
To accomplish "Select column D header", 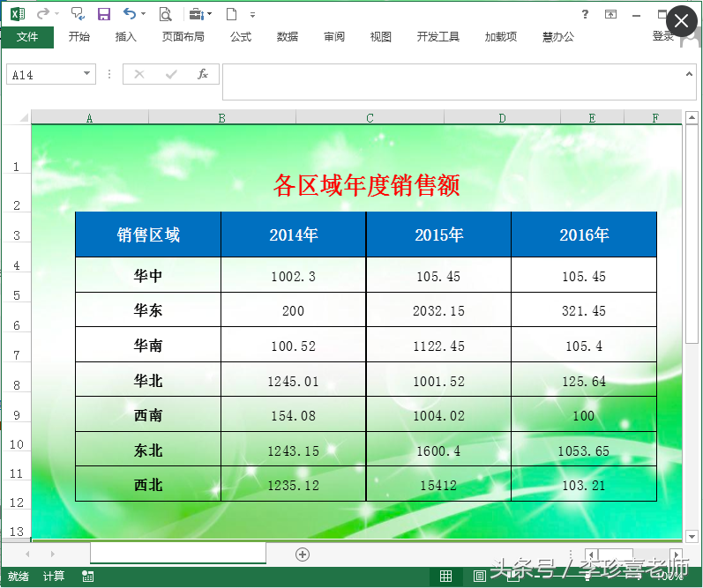I will [502, 118].
